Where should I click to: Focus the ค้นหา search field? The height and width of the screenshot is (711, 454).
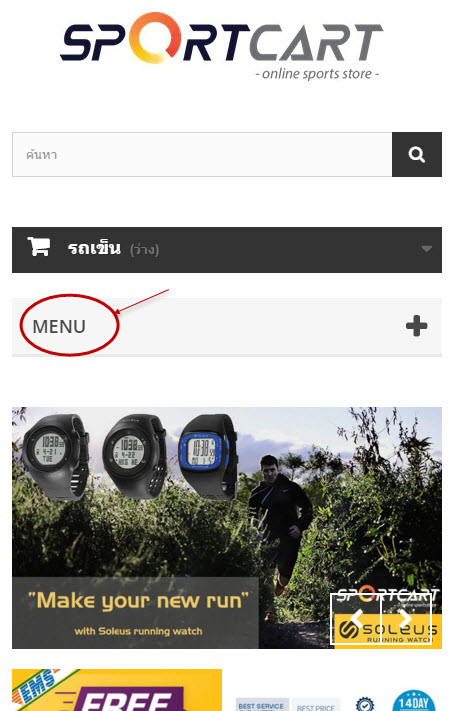(x=202, y=155)
